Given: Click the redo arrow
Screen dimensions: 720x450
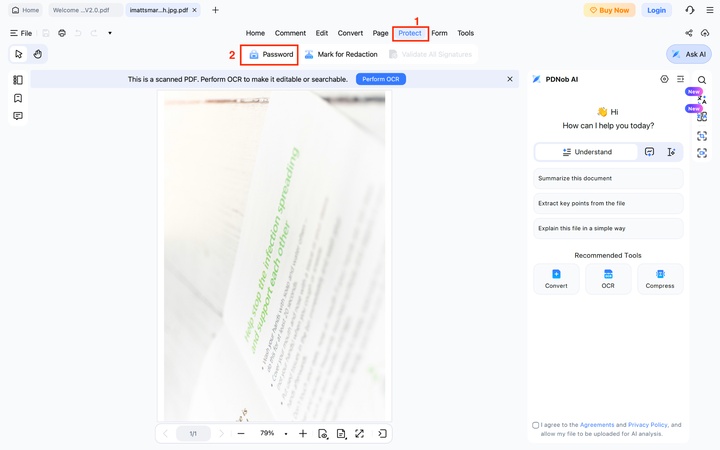Looking at the screenshot, I should (94, 33).
